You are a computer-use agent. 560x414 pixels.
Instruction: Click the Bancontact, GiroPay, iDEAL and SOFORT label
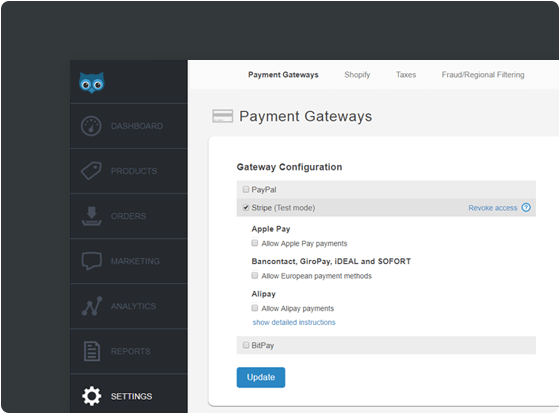click(x=331, y=261)
